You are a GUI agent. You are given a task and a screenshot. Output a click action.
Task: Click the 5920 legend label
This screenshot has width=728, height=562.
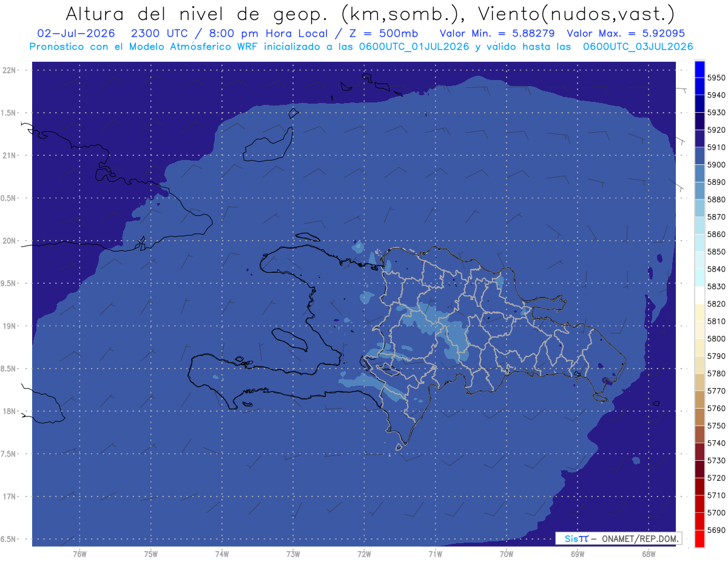coord(716,130)
